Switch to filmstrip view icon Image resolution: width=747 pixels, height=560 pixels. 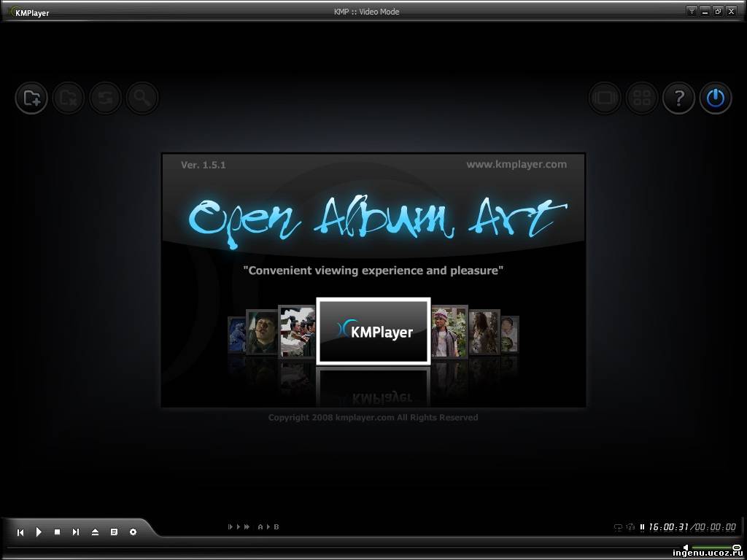[x=605, y=98]
